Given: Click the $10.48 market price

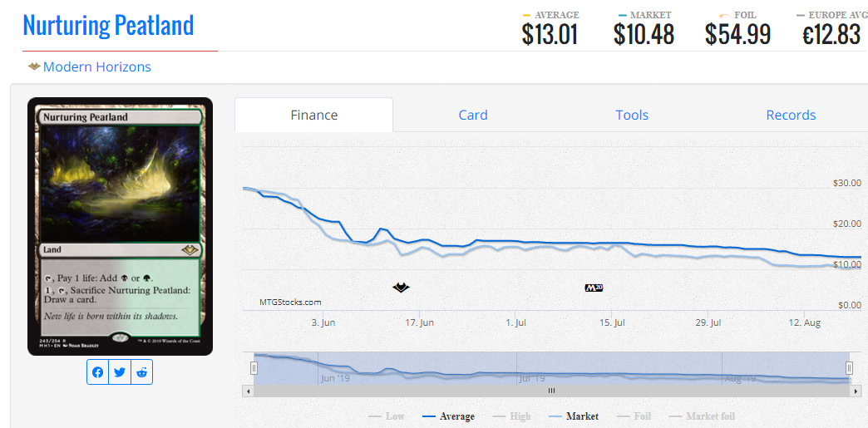Looking at the screenshot, I should point(644,35).
